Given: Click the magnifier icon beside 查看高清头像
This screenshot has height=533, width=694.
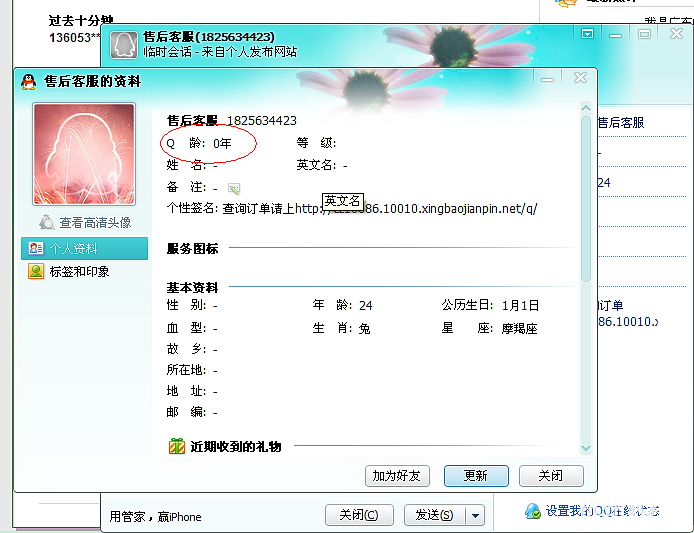Looking at the screenshot, I should click(46, 222).
